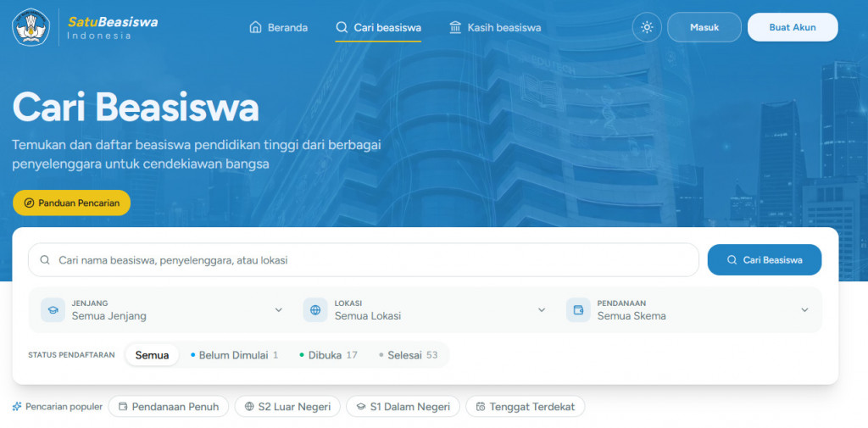Filter by Dibuka status
This screenshot has height=428, width=868.
(x=328, y=355)
